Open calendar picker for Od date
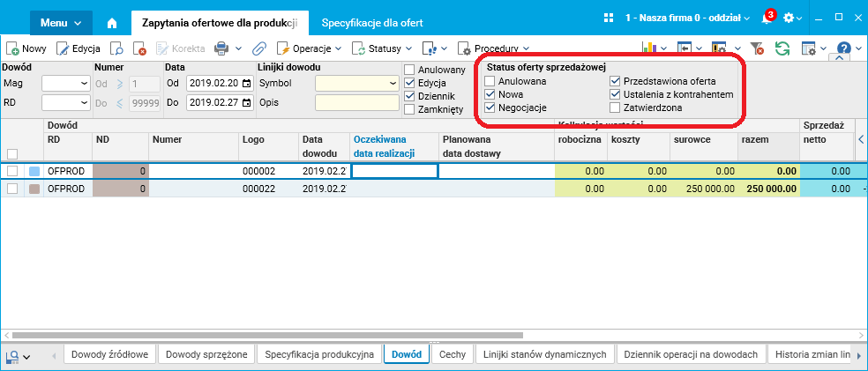 tap(246, 84)
